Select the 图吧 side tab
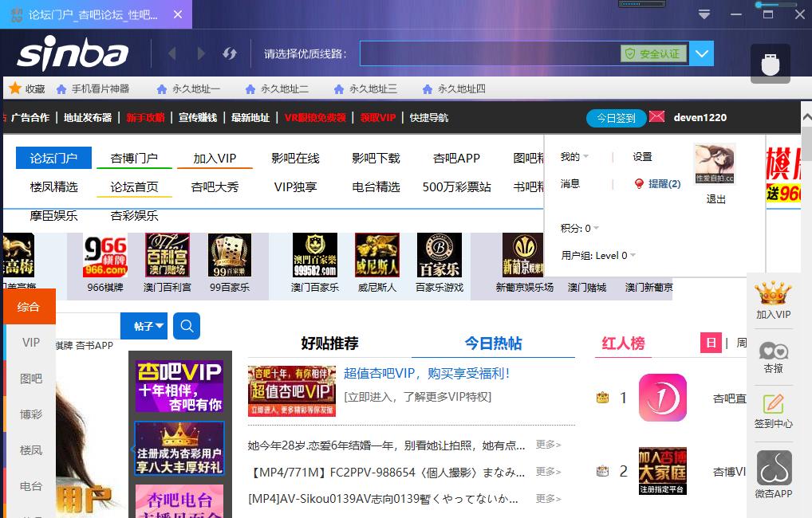Image resolution: width=812 pixels, height=518 pixels. coord(31,379)
